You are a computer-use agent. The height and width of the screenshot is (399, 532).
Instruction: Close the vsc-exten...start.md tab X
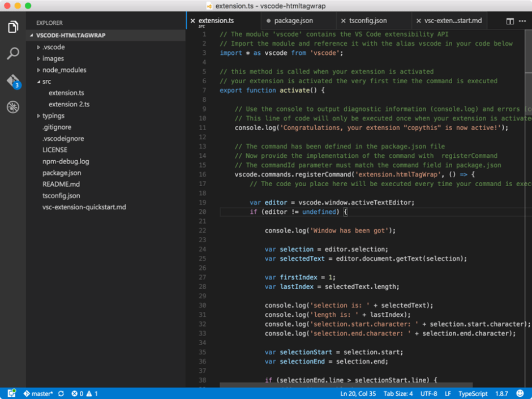pos(419,21)
